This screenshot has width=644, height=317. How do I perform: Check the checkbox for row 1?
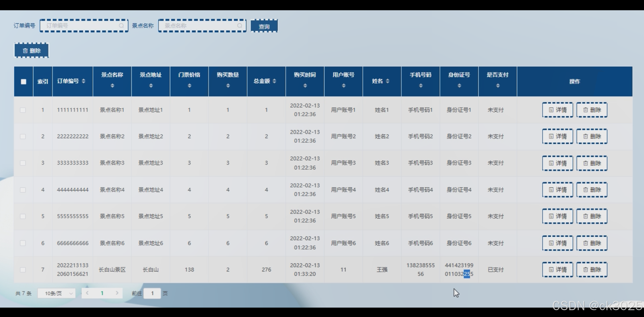pyautogui.click(x=23, y=110)
